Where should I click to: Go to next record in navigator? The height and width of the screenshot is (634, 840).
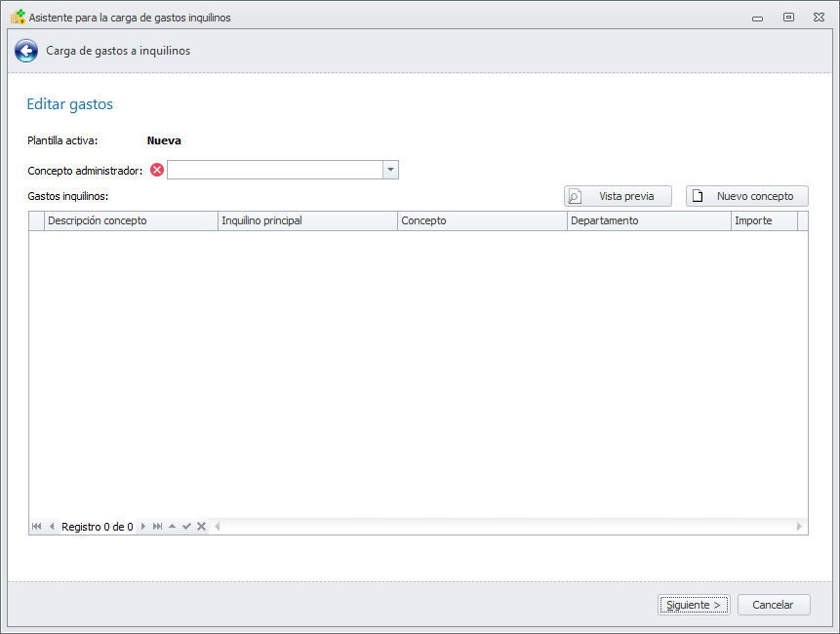tap(143, 527)
